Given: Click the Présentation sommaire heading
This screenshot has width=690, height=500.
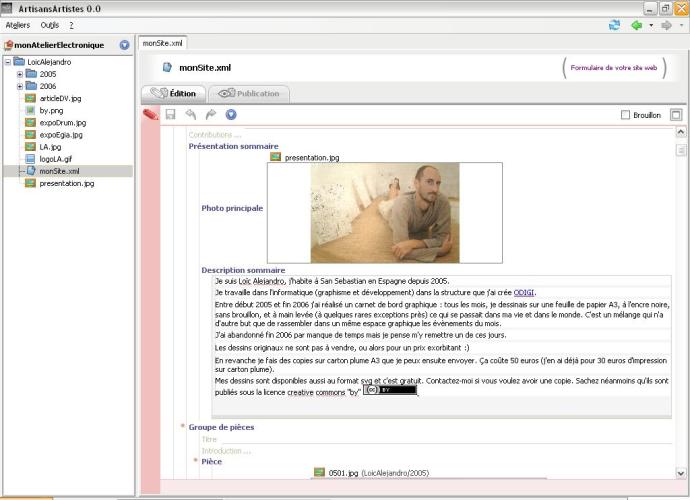Looking at the screenshot, I should (x=234, y=146).
